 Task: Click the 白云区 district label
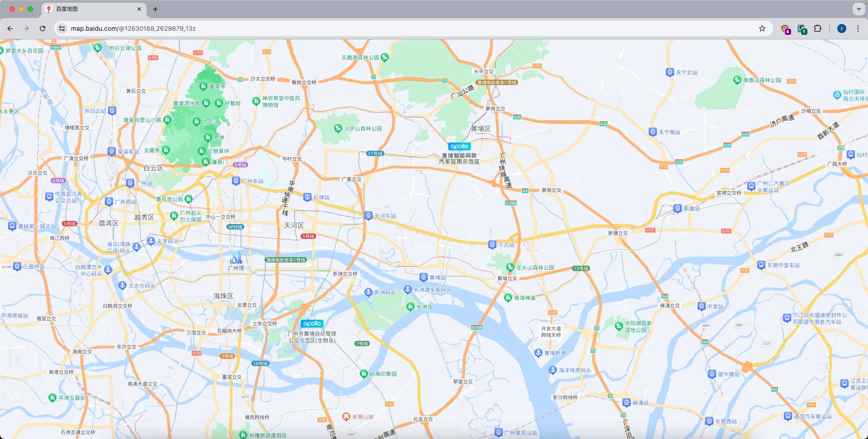click(153, 168)
